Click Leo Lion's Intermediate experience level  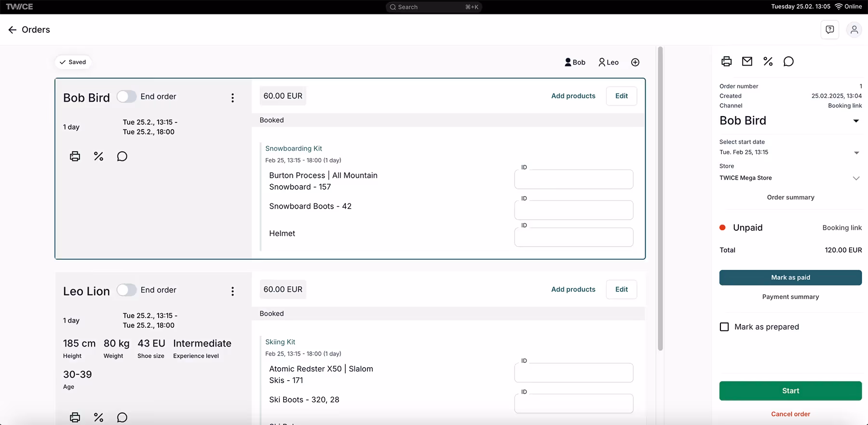pyautogui.click(x=202, y=344)
